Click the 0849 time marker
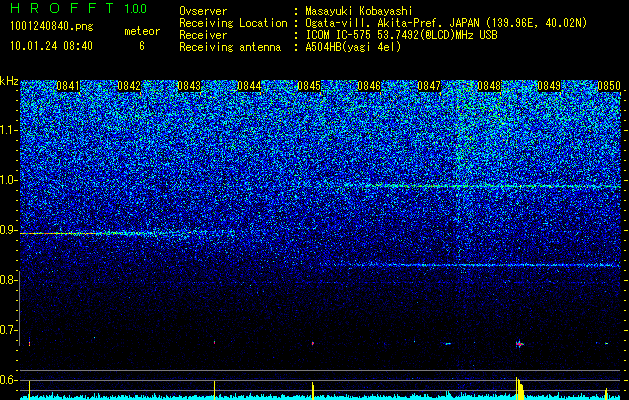This screenshot has height=400, width=629. click(x=549, y=86)
